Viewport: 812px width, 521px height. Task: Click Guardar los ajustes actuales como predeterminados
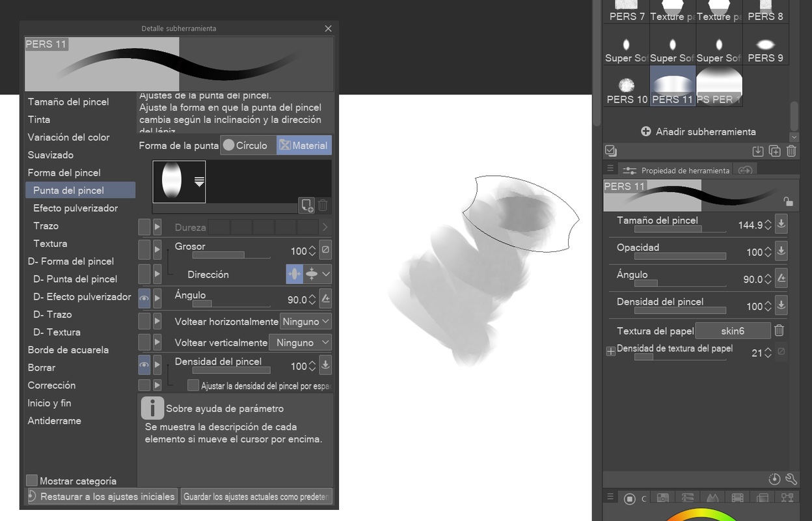click(256, 496)
